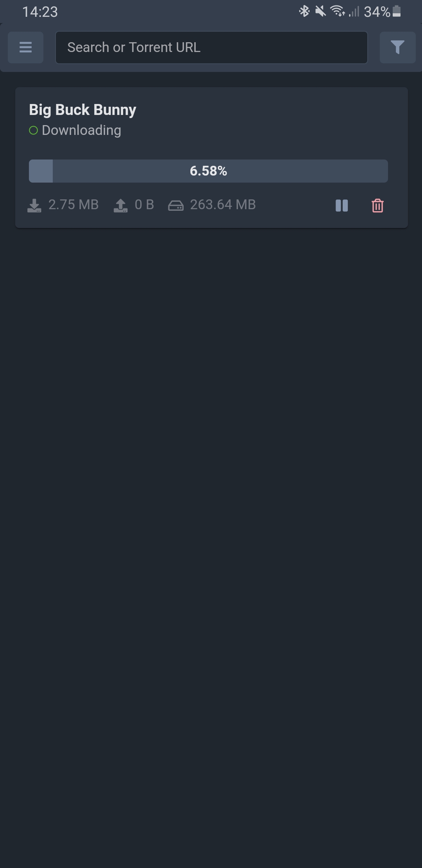This screenshot has width=422, height=868.
Task: Tap the Wi-Fi status bar icon
Action: (338, 11)
